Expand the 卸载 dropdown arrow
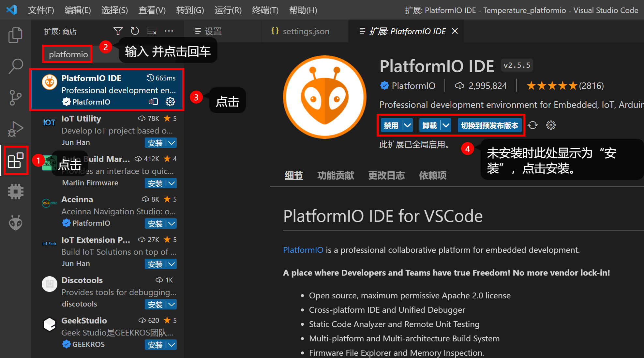 446,125
